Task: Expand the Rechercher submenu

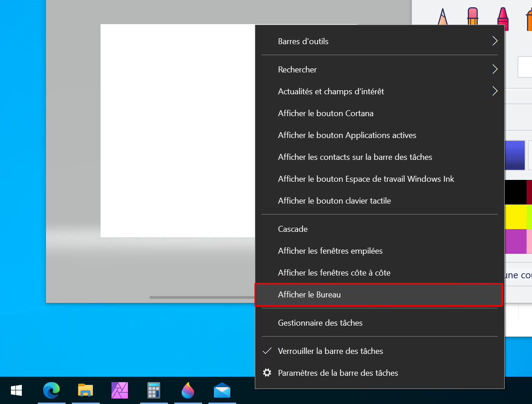Action: point(380,70)
